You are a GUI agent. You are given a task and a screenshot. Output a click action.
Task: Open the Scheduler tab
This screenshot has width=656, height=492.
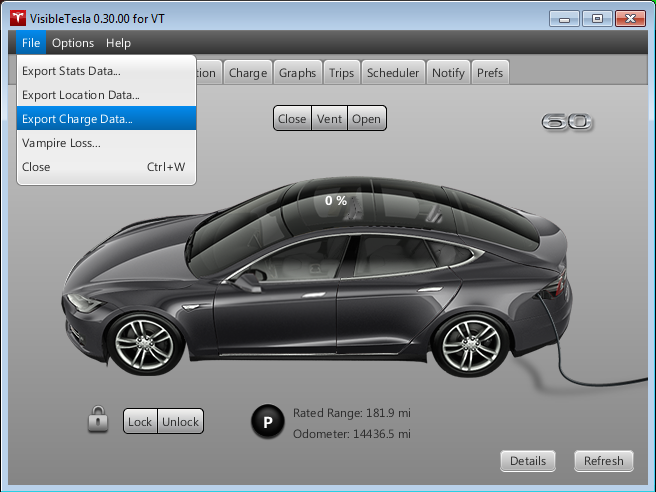pyautogui.click(x=393, y=72)
